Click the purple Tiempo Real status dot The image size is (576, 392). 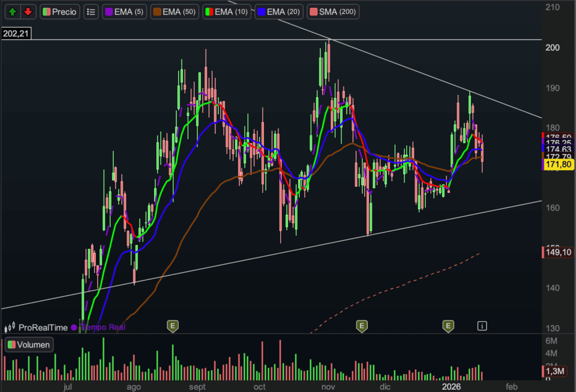74,327
